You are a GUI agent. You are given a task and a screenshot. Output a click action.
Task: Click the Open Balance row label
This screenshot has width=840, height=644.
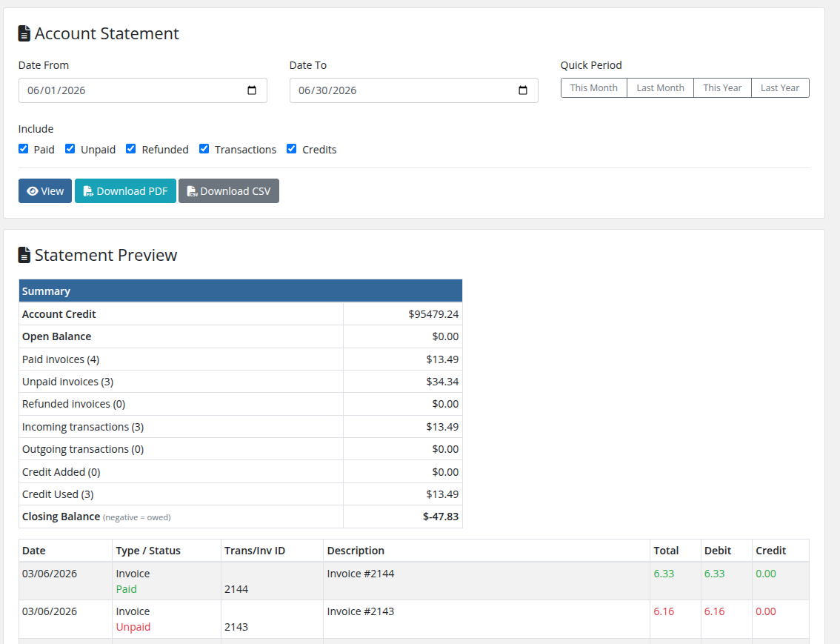tap(57, 336)
